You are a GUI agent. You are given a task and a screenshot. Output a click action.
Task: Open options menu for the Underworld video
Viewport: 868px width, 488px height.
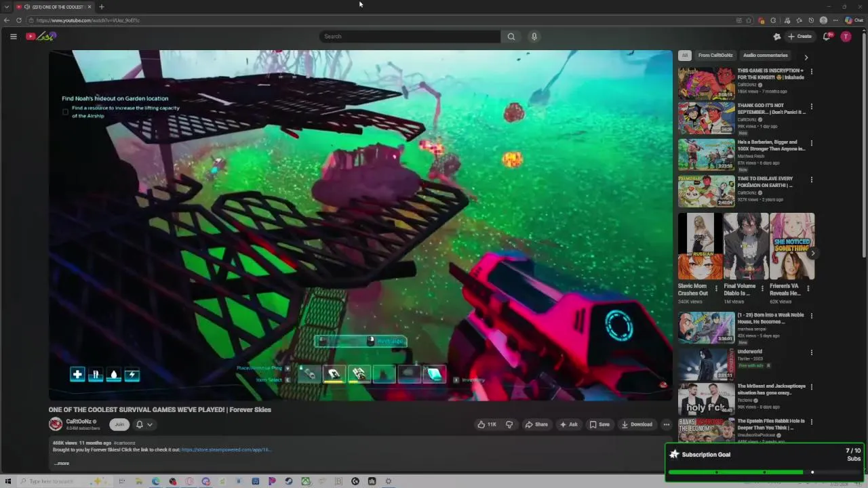tap(812, 352)
